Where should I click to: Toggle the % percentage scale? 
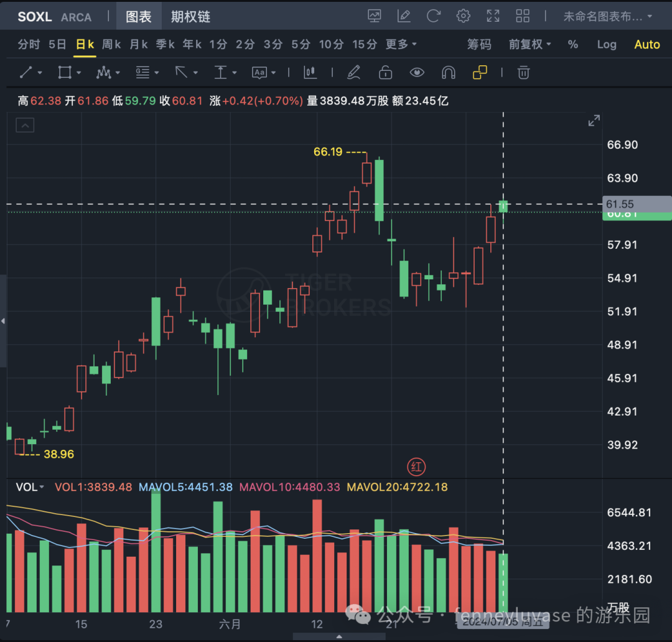tap(573, 44)
